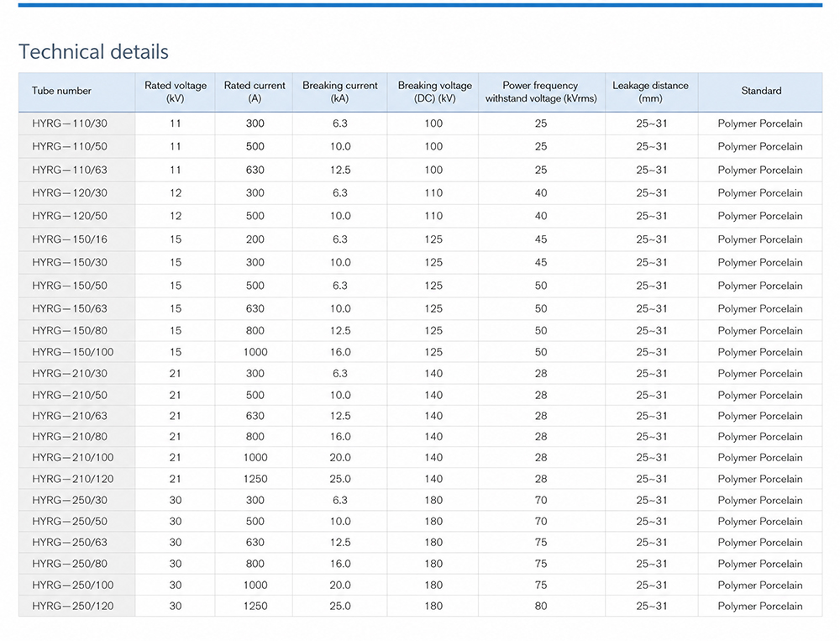The width and height of the screenshot is (840, 641).
Task: Click the "Rated voltage (kV)" column header
Action: coord(176,92)
